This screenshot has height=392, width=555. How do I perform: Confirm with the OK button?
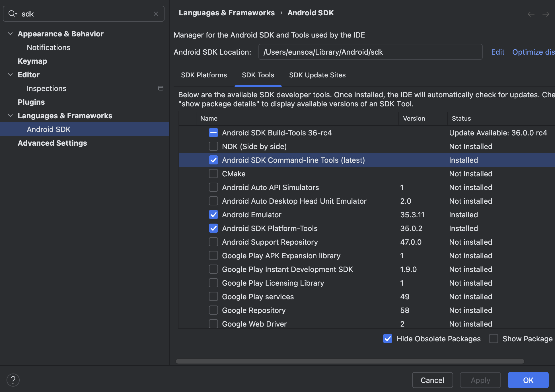[x=528, y=380]
